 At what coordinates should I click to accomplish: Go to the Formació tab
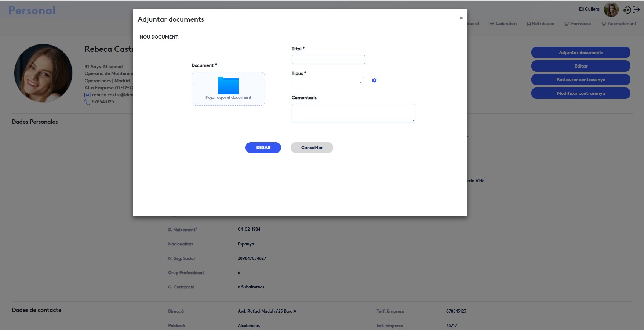click(578, 24)
